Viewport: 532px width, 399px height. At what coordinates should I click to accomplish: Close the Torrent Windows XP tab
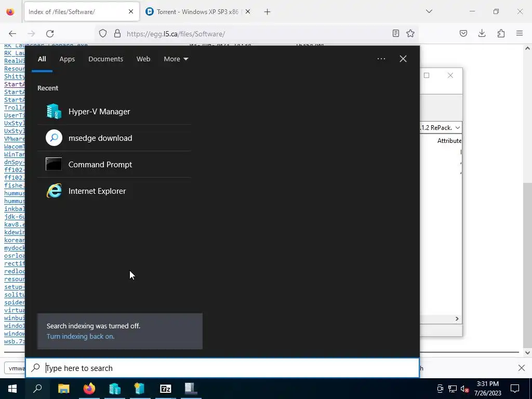point(248,12)
